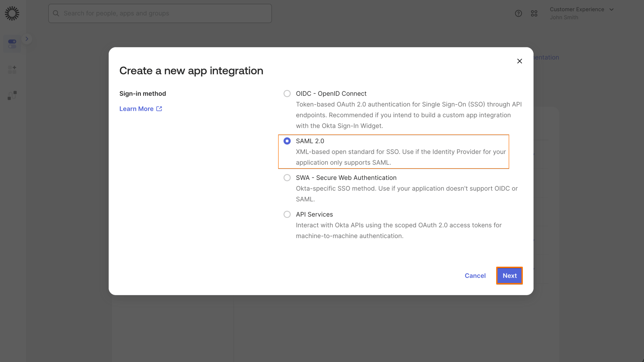Select the Applications icon in the sidebar

(12, 44)
